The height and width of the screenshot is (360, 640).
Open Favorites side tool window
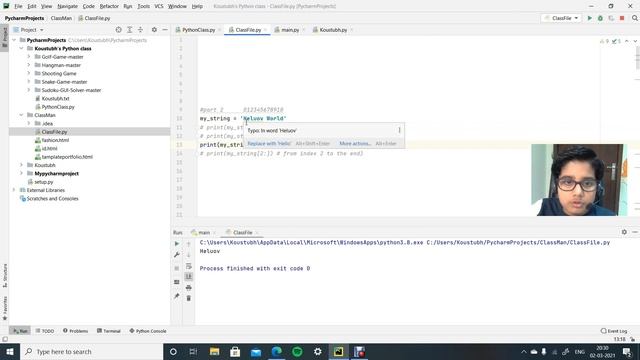tap(5, 308)
